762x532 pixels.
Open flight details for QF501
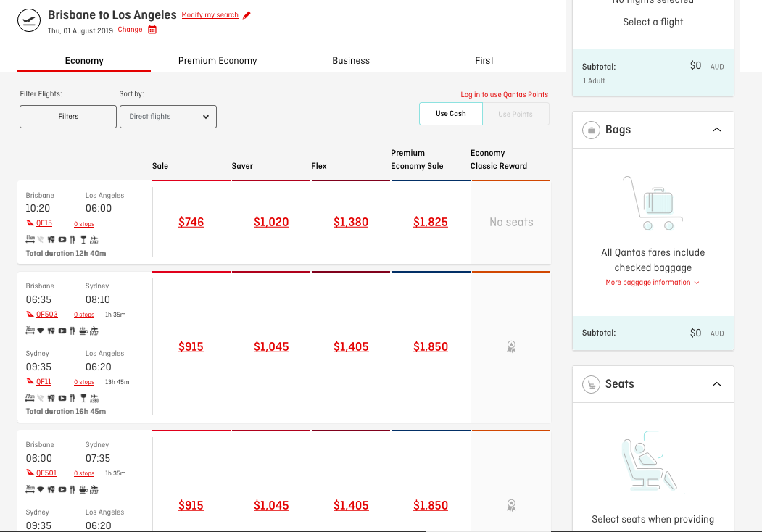pos(46,473)
